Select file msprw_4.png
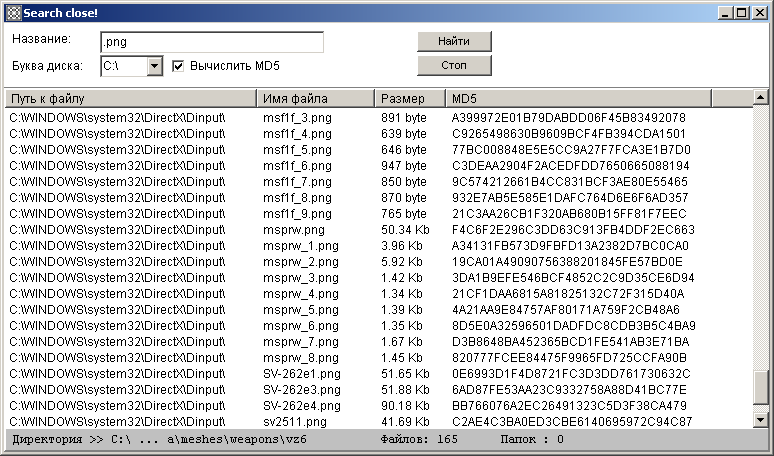Viewport: 774px width, 456px height. [301, 294]
